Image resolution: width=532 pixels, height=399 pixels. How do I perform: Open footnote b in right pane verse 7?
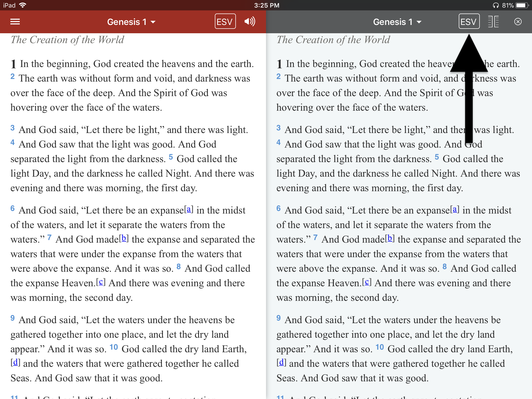(390, 238)
